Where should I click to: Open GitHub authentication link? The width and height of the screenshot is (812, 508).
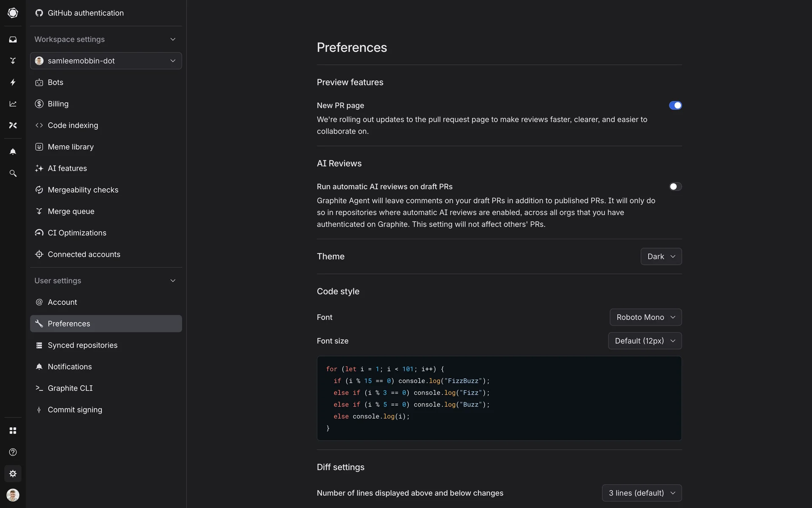coord(85,13)
